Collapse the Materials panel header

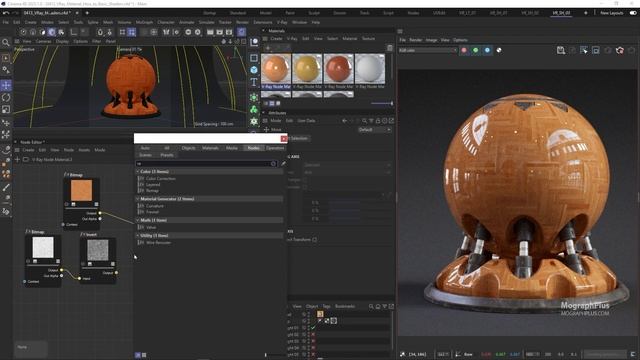(264, 31)
